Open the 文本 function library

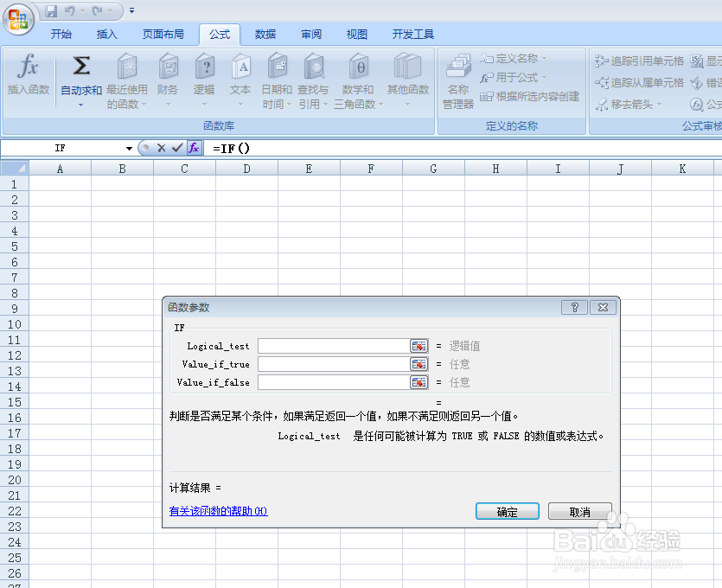coord(240,80)
